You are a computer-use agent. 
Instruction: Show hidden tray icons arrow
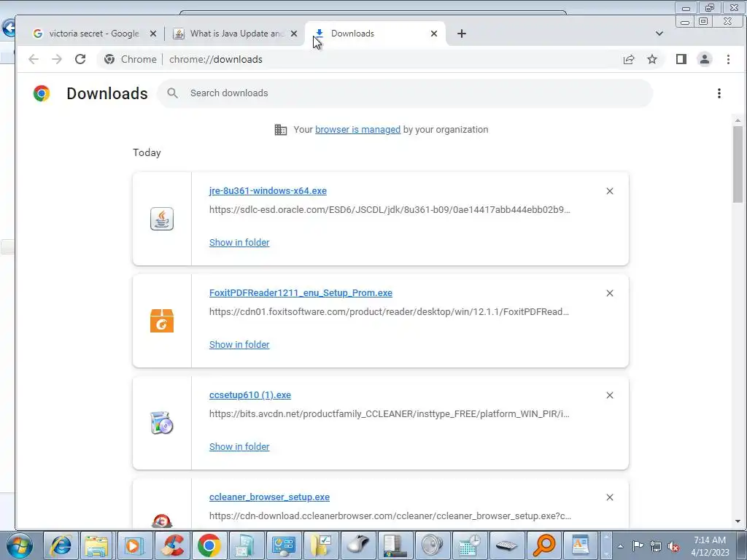click(x=620, y=546)
